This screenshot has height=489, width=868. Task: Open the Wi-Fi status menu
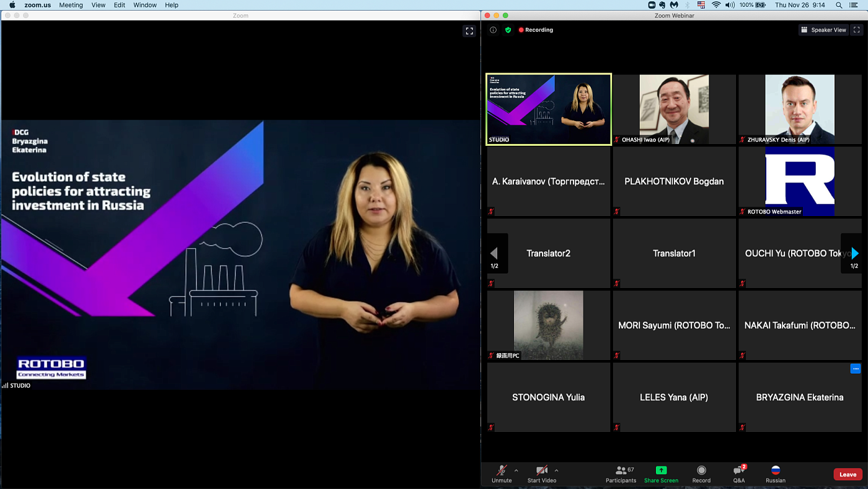pyautogui.click(x=716, y=5)
